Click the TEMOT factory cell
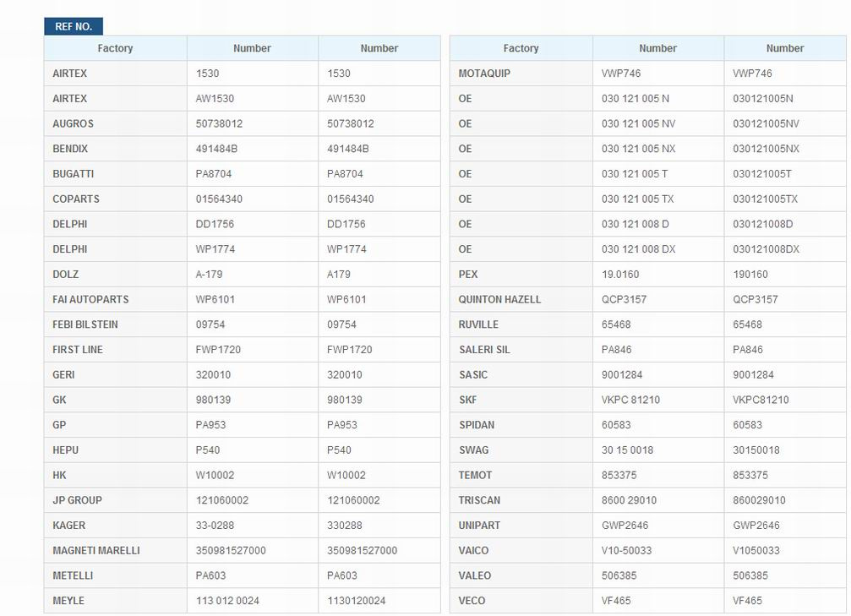Image resolution: width=851 pixels, height=616 pixels. click(521, 476)
